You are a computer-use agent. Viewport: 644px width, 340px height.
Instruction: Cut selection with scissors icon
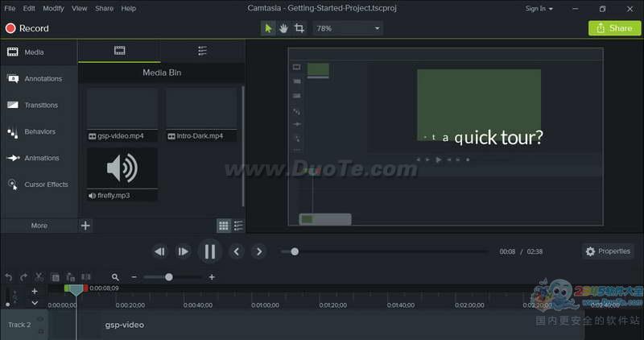click(39, 277)
